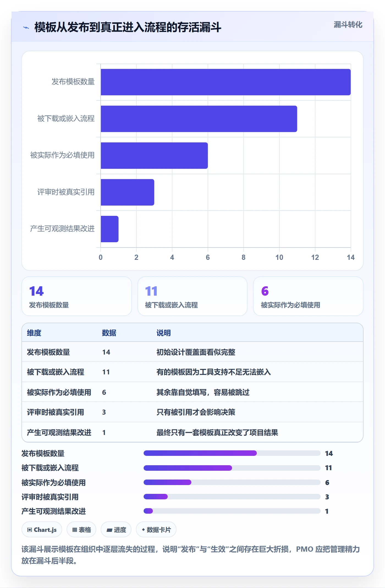This screenshot has height=588, width=385.
Task: Select table cell 其余靠自觉填写，容易被跳过
Action: point(203,392)
